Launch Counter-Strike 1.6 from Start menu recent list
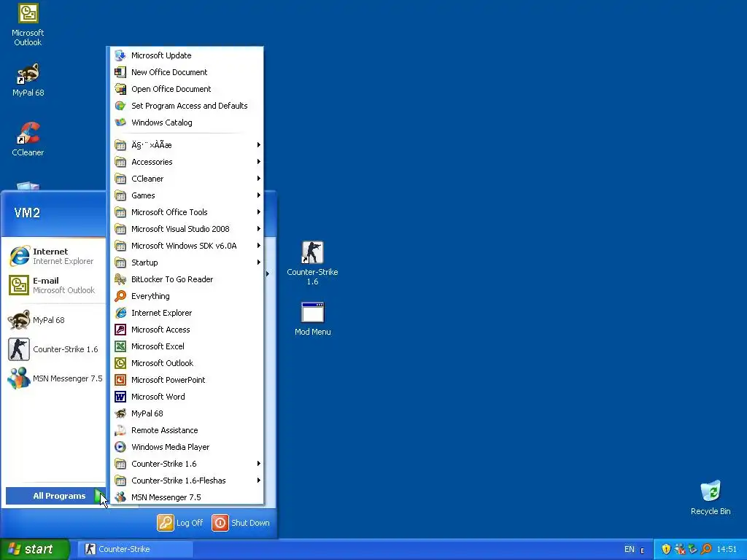 (x=55, y=349)
